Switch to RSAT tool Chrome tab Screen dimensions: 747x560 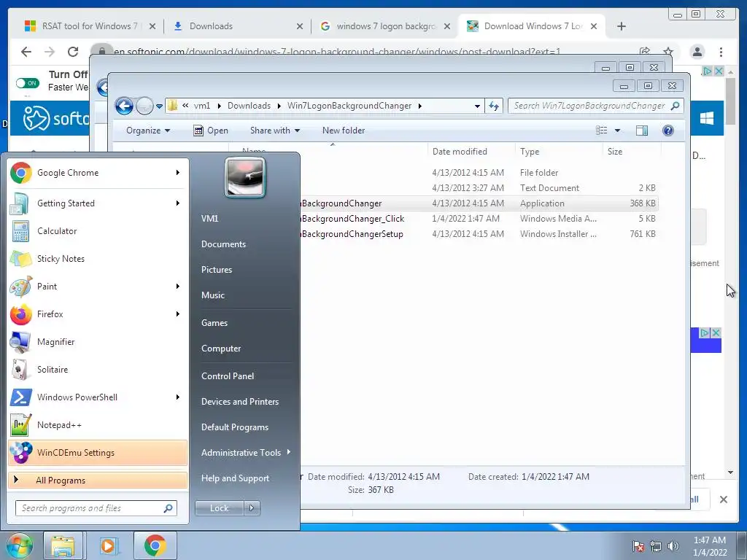click(x=90, y=26)
